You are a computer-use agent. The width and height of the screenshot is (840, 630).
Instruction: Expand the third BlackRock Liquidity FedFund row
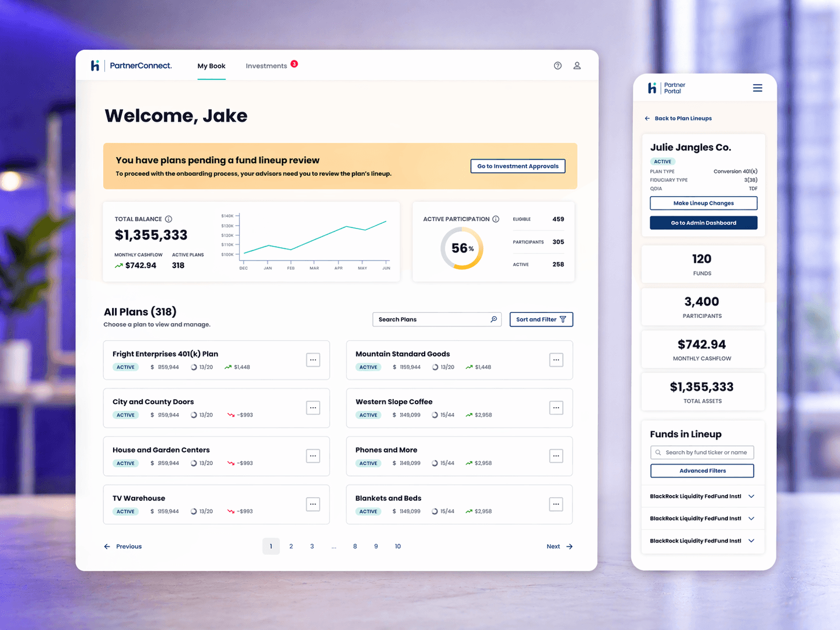751,541
